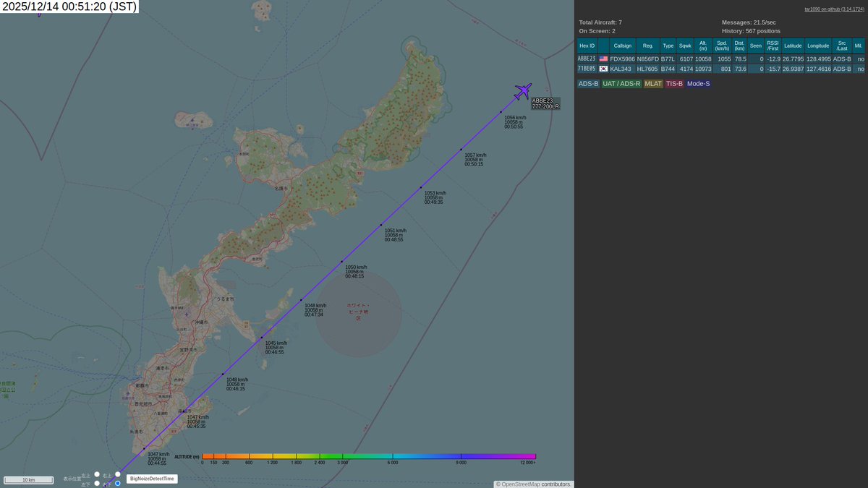This screenshot has width=868, height=488.
Task: Sort table by RSSI /First header
Action: pyautogui.click(x=773, y=46)
